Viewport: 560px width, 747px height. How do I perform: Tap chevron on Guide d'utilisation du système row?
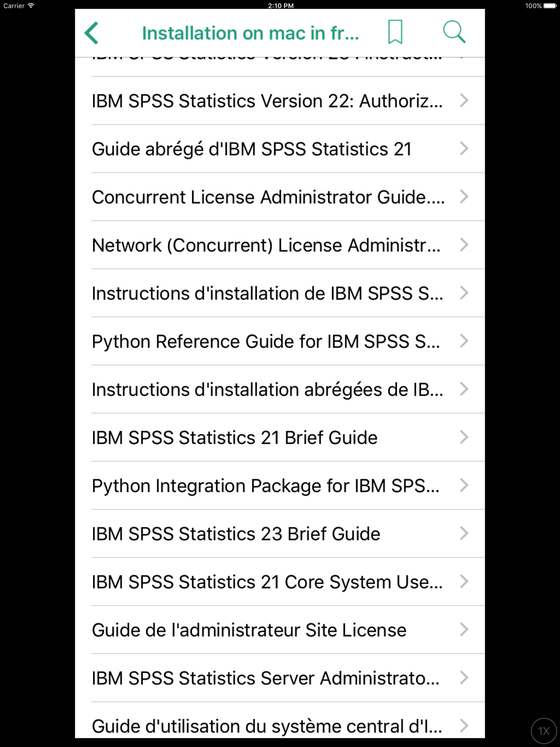(x=464, y=726)
